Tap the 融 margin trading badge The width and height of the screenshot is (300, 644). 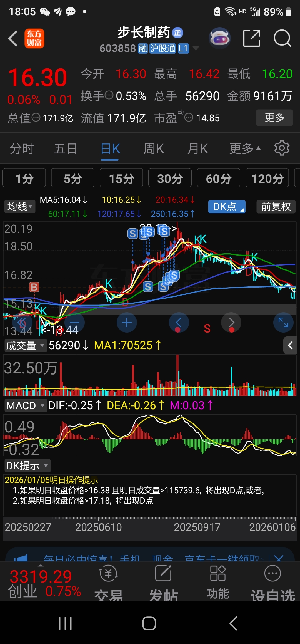tap(143, 49)
